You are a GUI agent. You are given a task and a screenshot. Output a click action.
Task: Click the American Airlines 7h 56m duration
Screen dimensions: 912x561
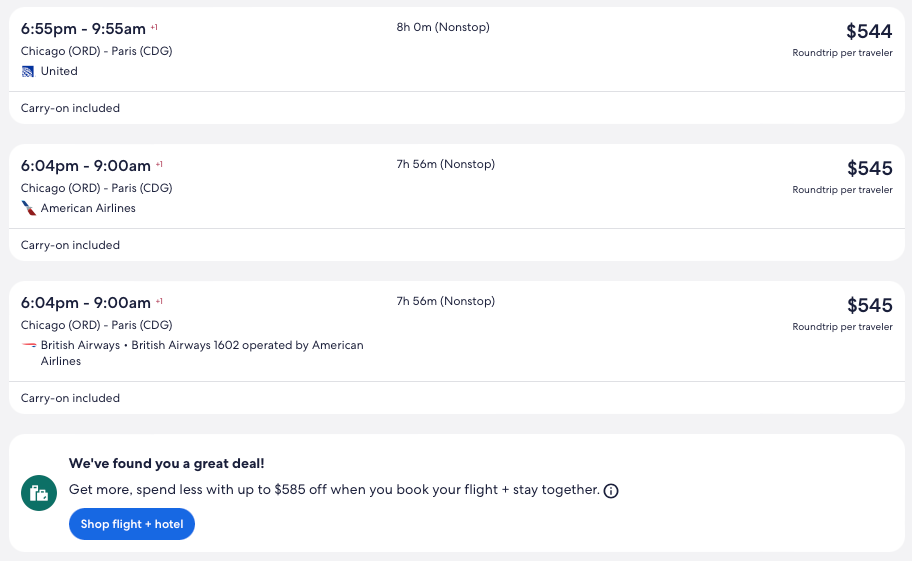tap(445, 165)
